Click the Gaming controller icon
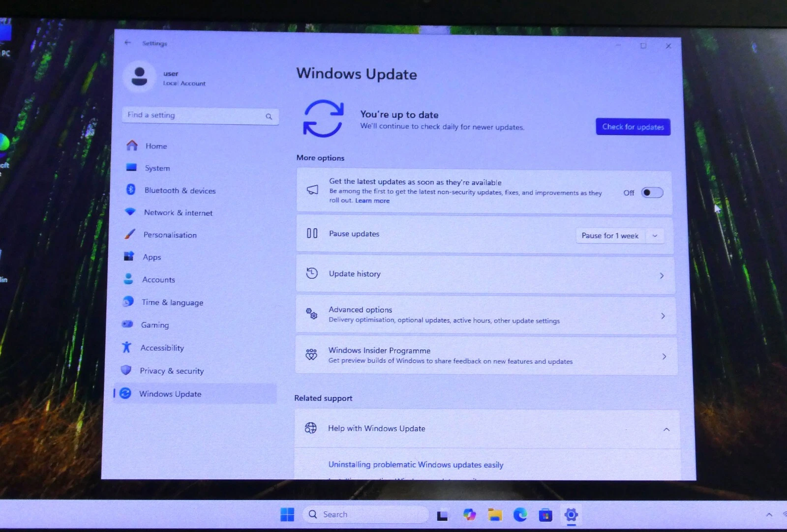The width and height of the screenshot is (787, 532). coord(127,324)
